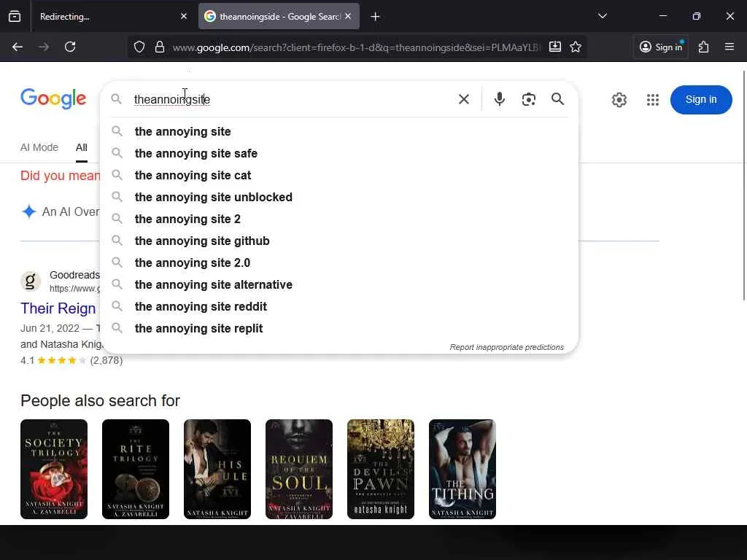Open the Google apps grid
Screen dimensions: 747x560
coord(653,99)
